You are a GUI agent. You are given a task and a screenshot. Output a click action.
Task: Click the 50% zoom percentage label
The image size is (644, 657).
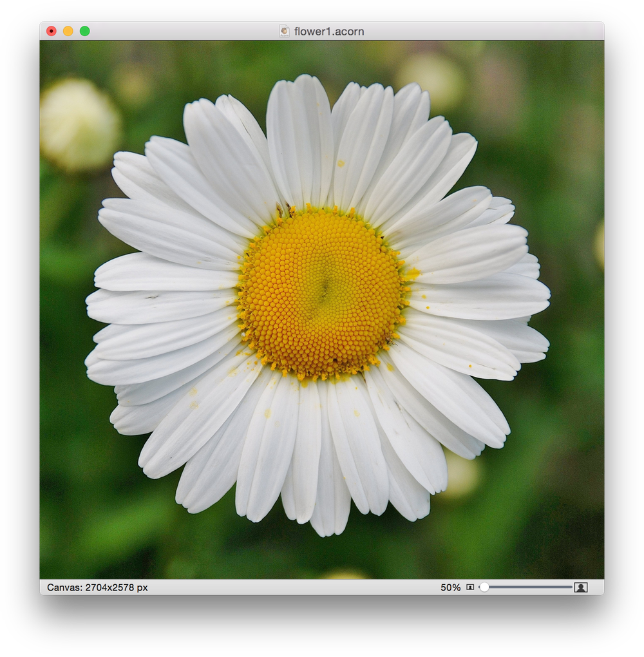click(450, 587)
